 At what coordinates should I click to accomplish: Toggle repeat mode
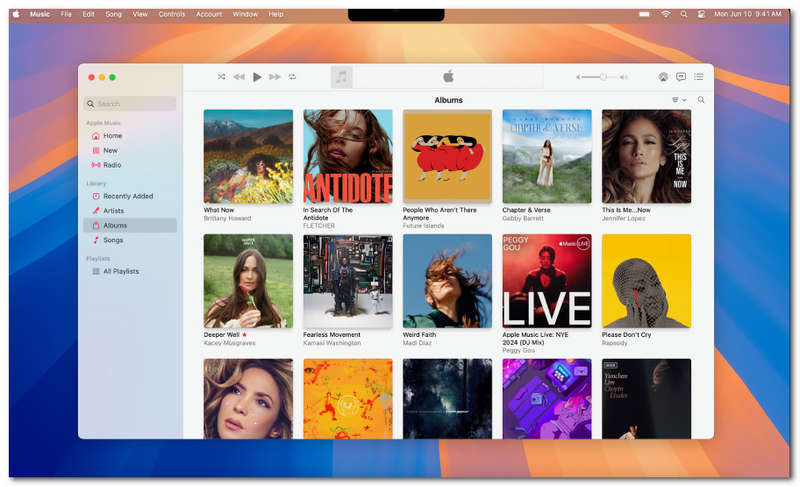292,77
